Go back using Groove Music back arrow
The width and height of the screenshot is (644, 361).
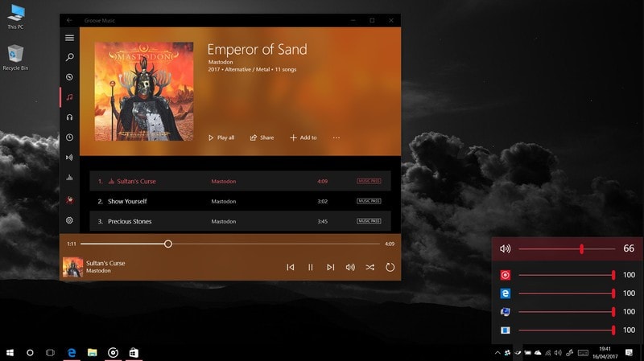(x=69, y=20)
